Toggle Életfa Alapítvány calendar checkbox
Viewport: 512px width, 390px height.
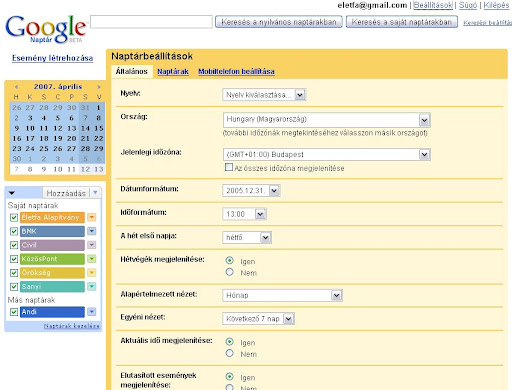tap(14, 218)
